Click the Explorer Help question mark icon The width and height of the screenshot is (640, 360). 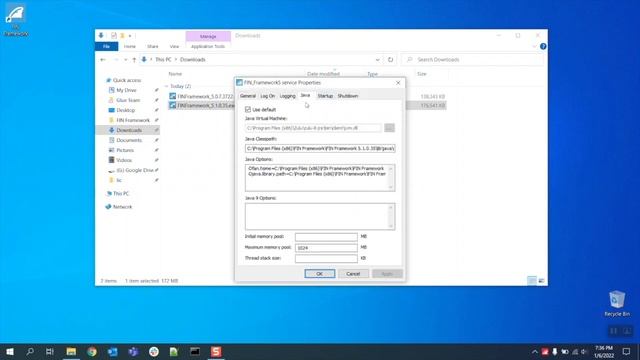point(543,47)
